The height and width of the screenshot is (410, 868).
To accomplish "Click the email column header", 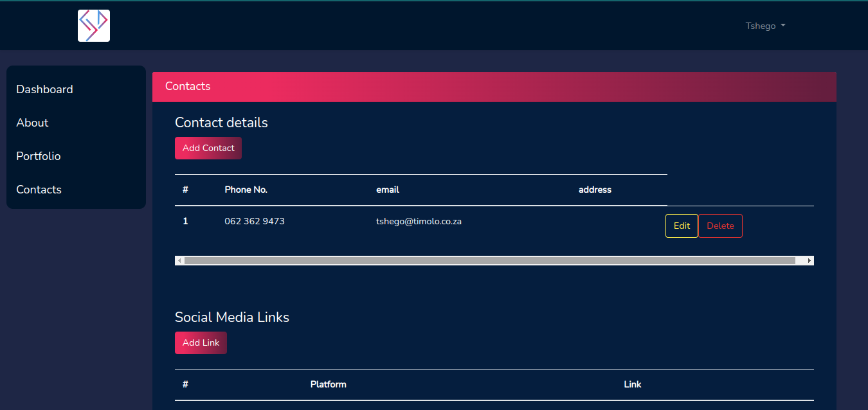I will pos(388,190).
